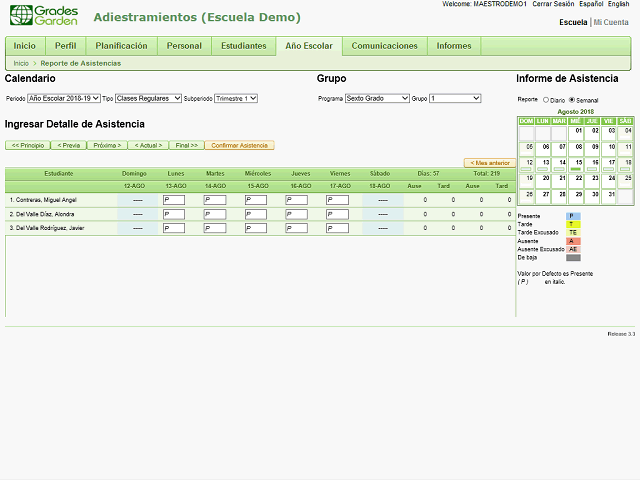Click the Cerrar Sesión link
Image resolution: width=640 pixels, height=480 pixels.
(x=553, y=4)
